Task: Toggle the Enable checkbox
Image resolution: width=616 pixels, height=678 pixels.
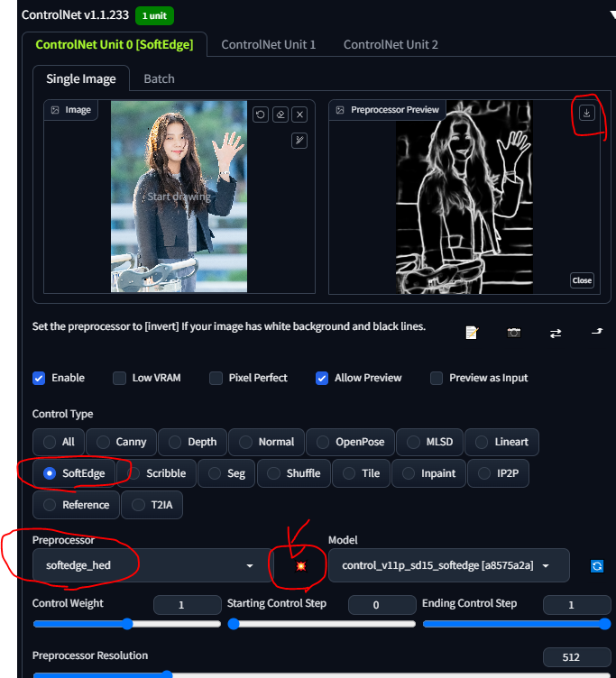Action: [39, 378]
